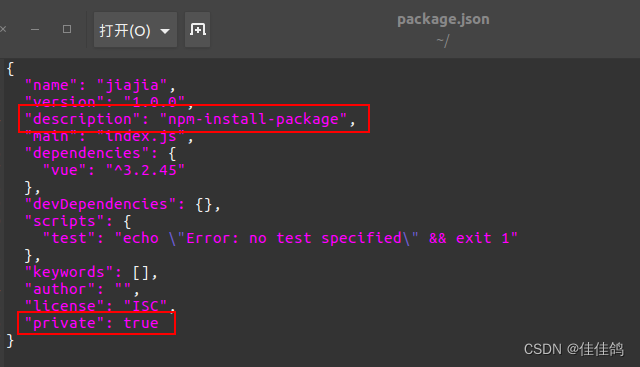Image resolution: width=640 pixels, height=367 pixels.
Task: Expand the dropdown arrow beside 打开(O)
Action: [165, 31]
